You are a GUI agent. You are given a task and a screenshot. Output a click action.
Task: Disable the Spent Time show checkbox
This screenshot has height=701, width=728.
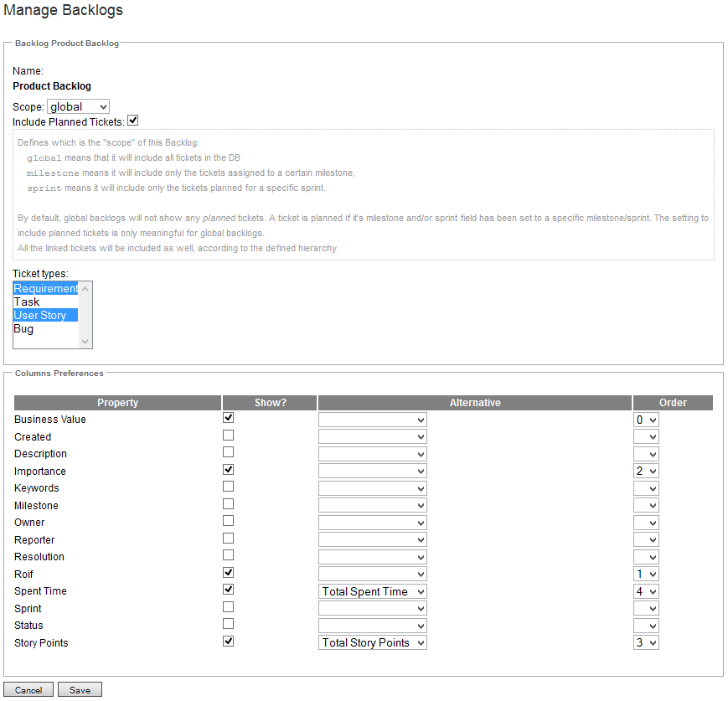[x=228, y=590]
